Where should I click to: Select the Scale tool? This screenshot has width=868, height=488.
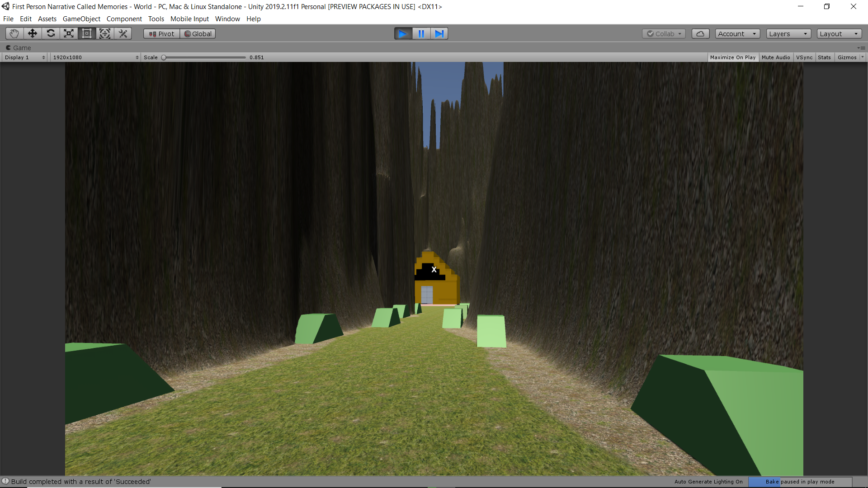(69, 33)
